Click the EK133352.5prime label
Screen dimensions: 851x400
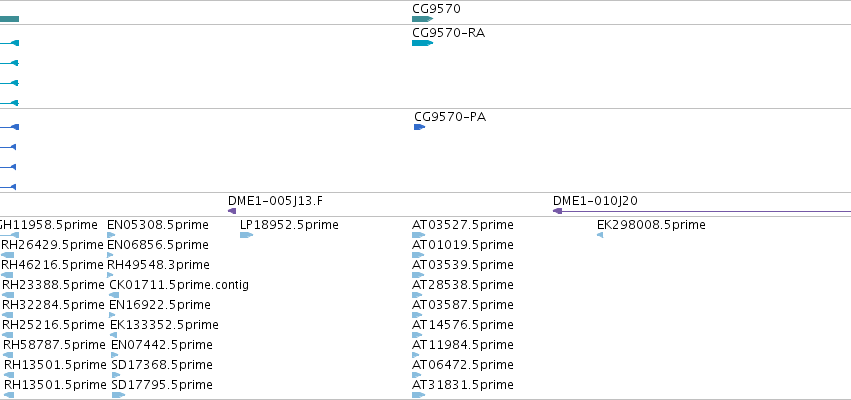pos(164,325)
